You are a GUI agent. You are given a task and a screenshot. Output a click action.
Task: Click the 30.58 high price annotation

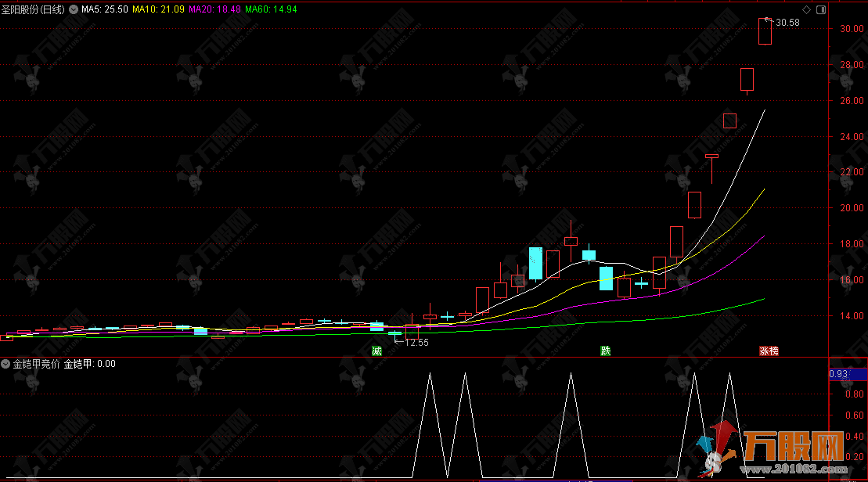click(x=787, y=23)
